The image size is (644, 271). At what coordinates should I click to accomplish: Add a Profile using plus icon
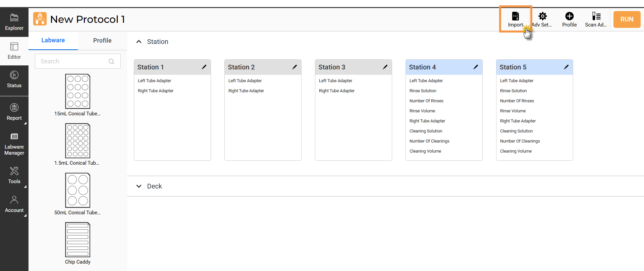569,16
